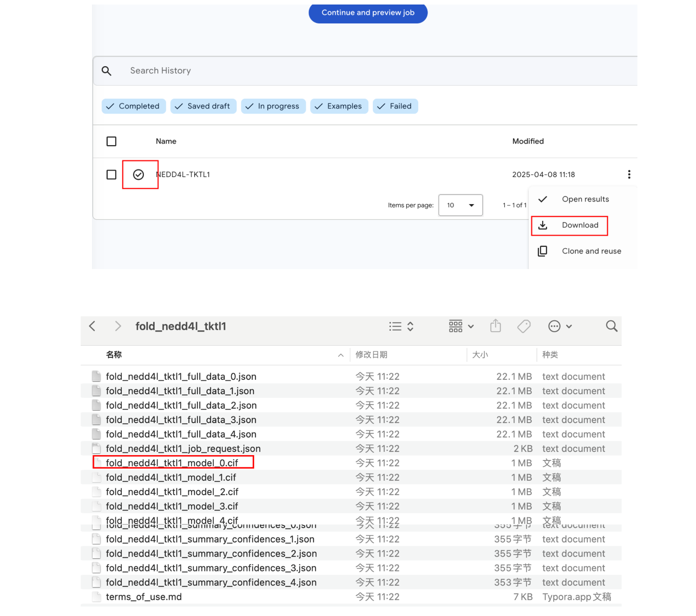The width and height of the screenshot is (696, 616).
Task: Click the Finder search magnifier icon
Action: (612, 326)
